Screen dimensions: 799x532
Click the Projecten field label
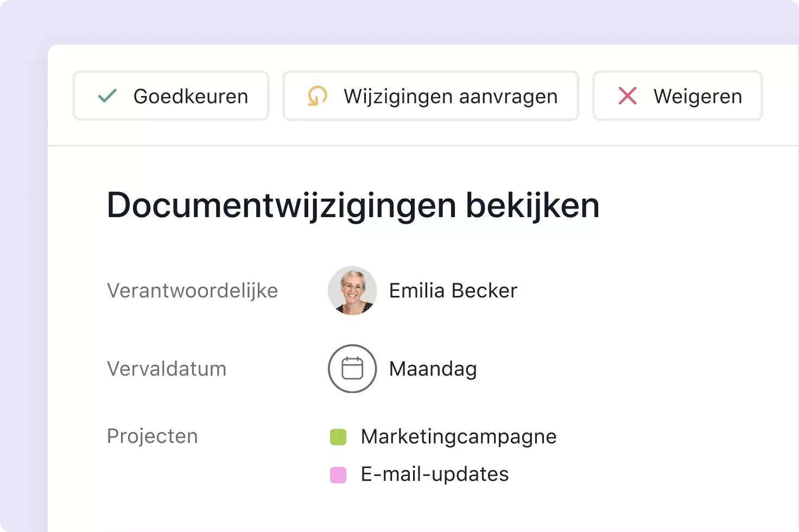coord(153,436)
